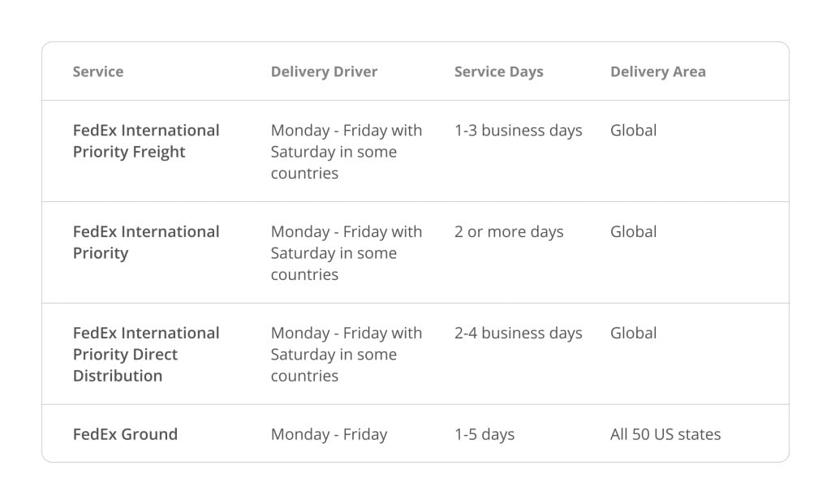Click the All 50 US states cell
This screenshot has height=504, width=831.
(665, 434)
